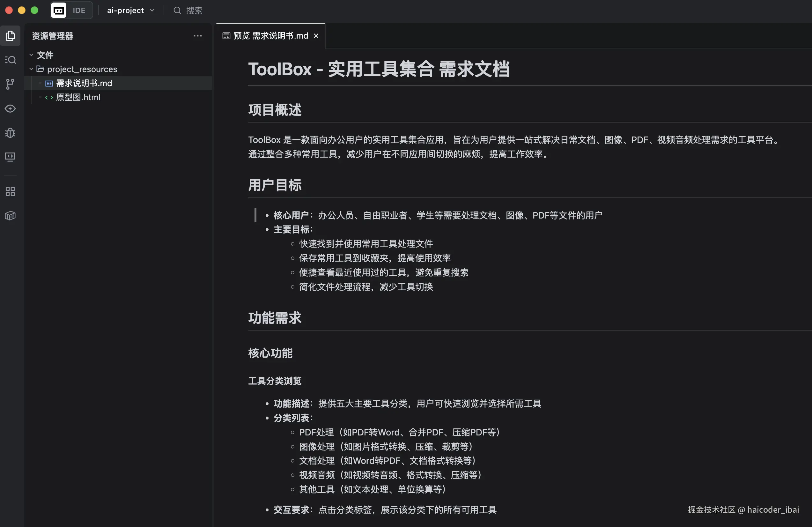This screenshot has height=527, width=812.
Task: Collapse the project_resources folder
Action: coord(31,69)
